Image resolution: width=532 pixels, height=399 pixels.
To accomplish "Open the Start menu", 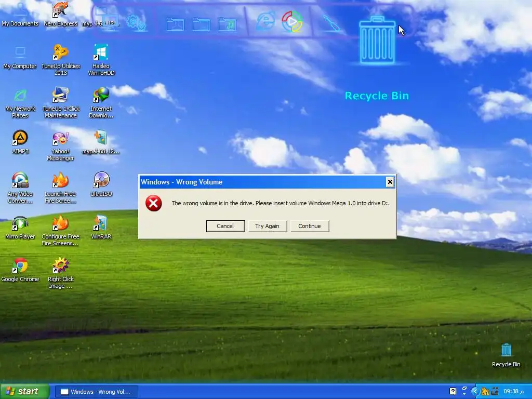I will click(x=25, y=392).
